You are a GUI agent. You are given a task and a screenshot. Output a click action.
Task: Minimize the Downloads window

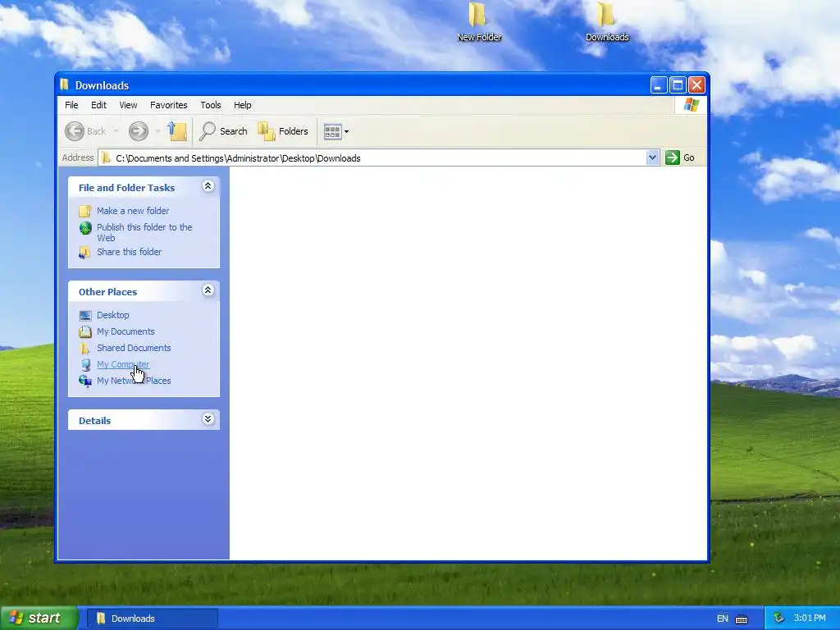pyautogui.click(x=659, y=84)
